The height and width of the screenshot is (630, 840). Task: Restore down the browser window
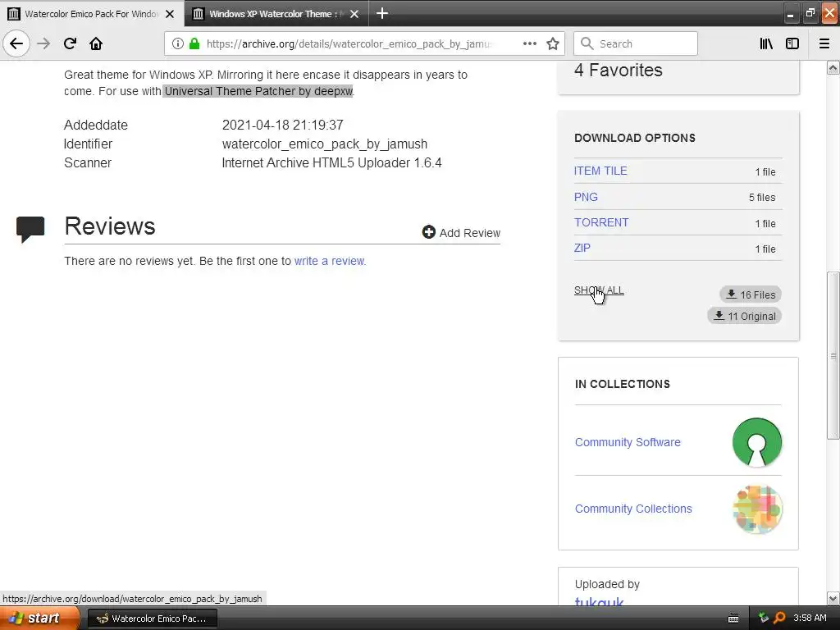(810, 13)
